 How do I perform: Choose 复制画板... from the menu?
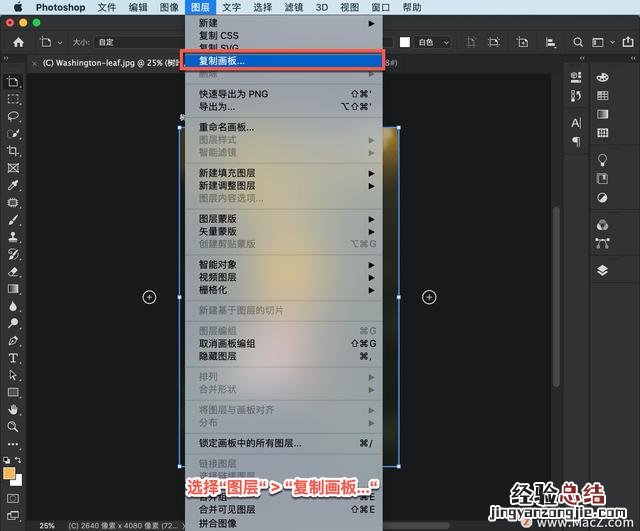pyautogui.click(x=282, y=61)
